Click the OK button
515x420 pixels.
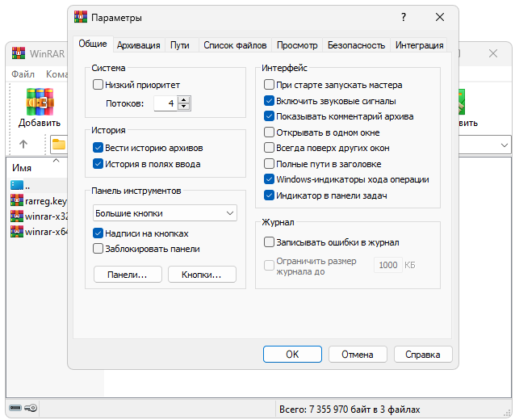292,354
